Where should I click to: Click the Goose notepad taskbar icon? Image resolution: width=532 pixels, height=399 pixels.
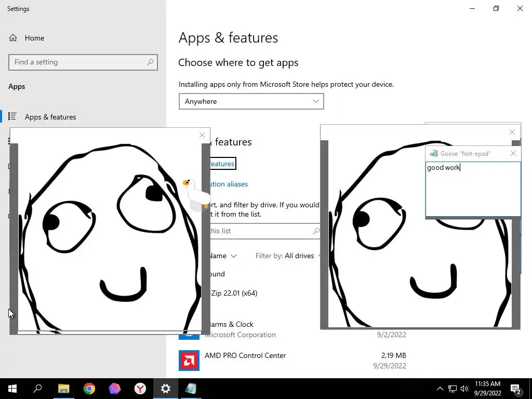[191, 389]
